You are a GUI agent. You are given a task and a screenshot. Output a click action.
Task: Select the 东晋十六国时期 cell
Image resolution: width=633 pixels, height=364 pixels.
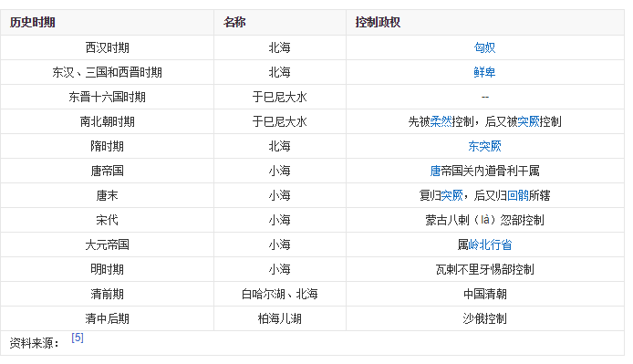tap(107, 97)
